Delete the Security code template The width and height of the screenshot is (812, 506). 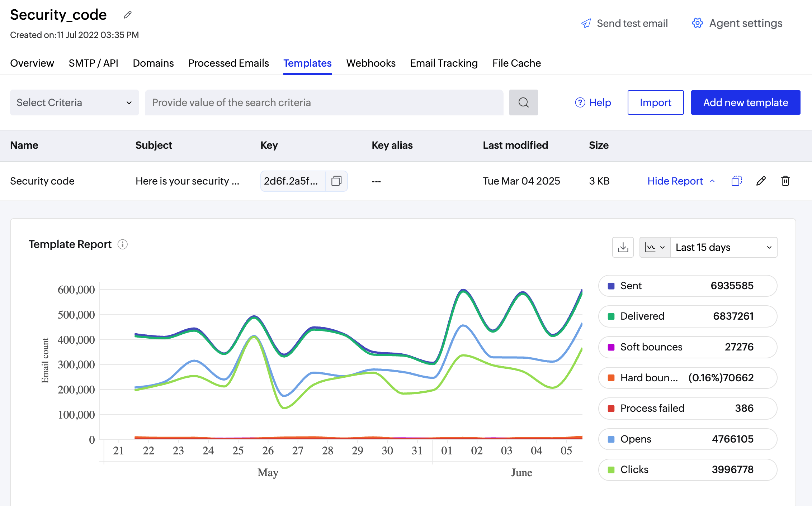[x=785, y=181]
